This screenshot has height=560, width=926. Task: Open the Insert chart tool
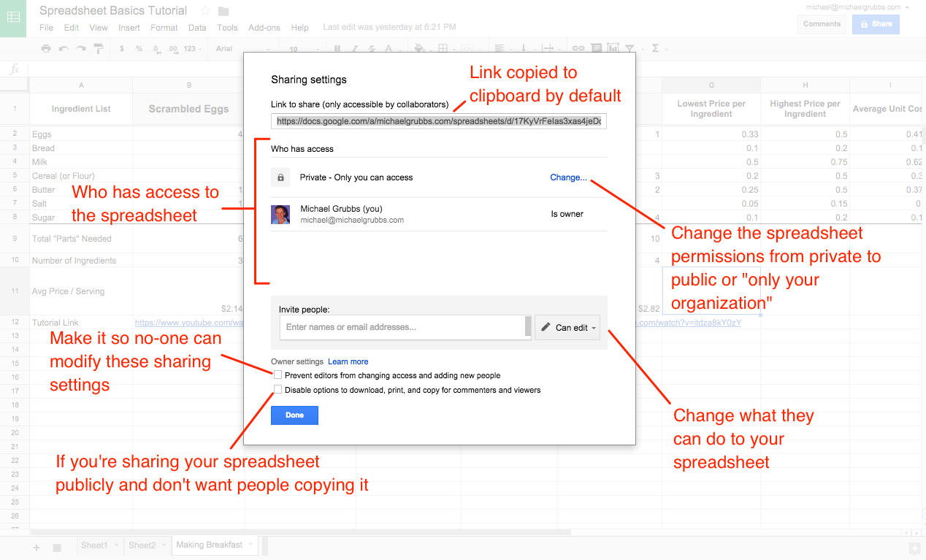coord(613,48)
